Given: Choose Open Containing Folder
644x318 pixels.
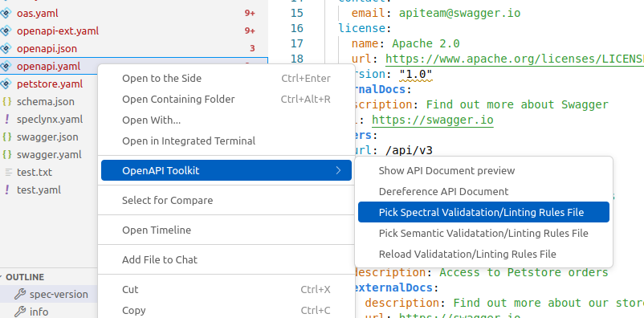Looking at the screenshot, I should click(226, 100).
